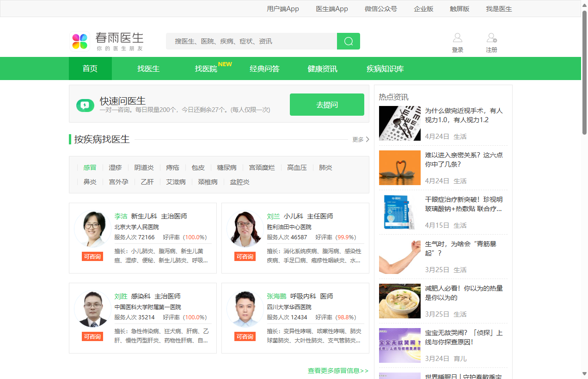588x379 pixels.
Task: Click the login user icon
Action: tap(457, 38)
